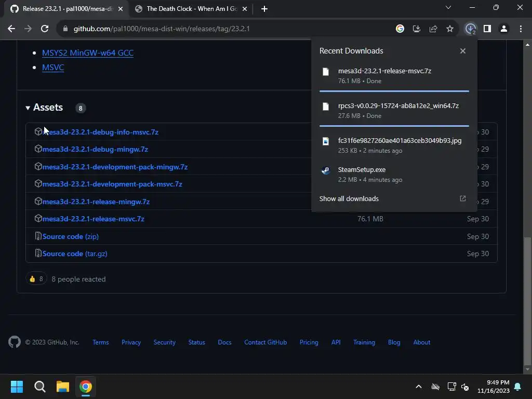Go back using the browser back arrow

click(11, 29)
